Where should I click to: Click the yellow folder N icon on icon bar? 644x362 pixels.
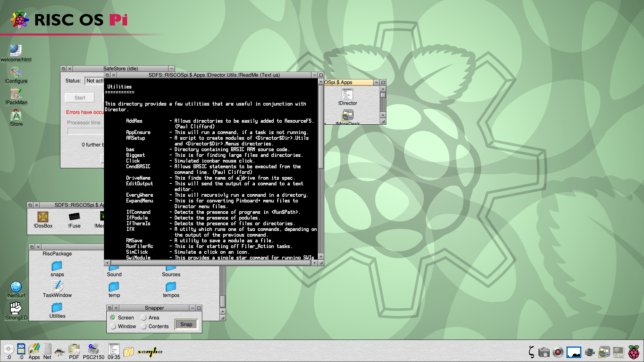tap(128, 352)
